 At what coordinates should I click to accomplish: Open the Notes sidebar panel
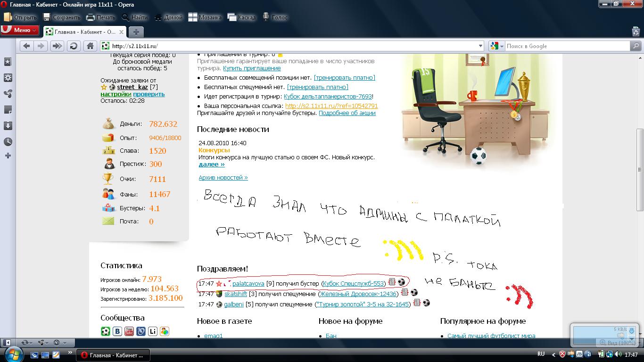coord(8,110)
